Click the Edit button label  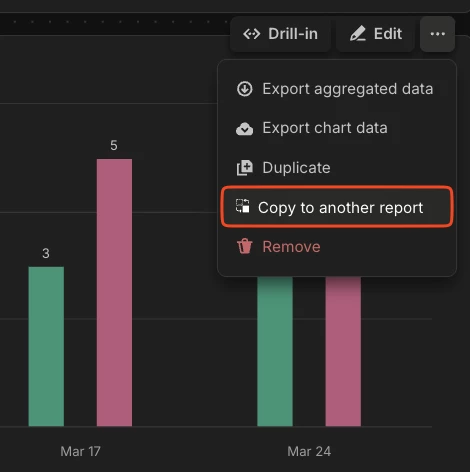(388, 34)
